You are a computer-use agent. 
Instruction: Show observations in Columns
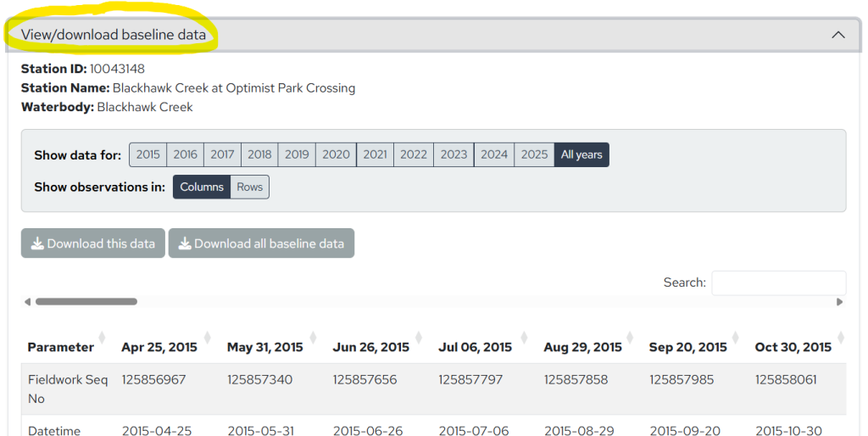coord(202,187)
